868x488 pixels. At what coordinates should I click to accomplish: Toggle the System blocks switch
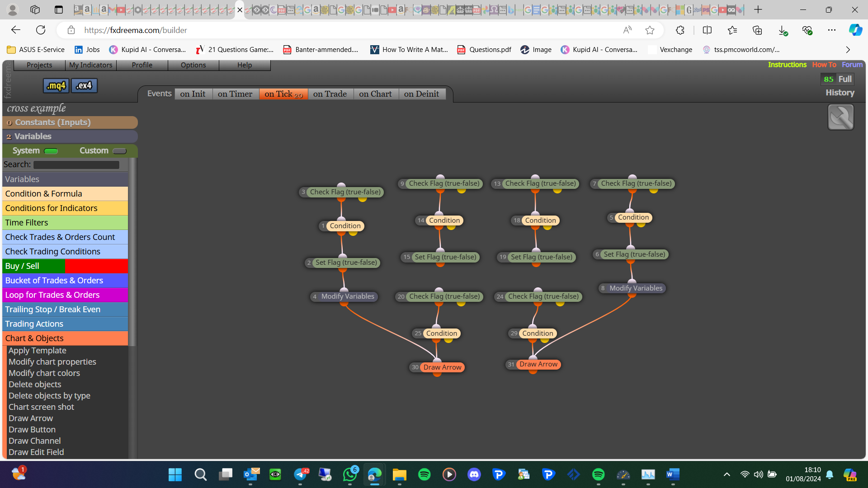[51, 151]
